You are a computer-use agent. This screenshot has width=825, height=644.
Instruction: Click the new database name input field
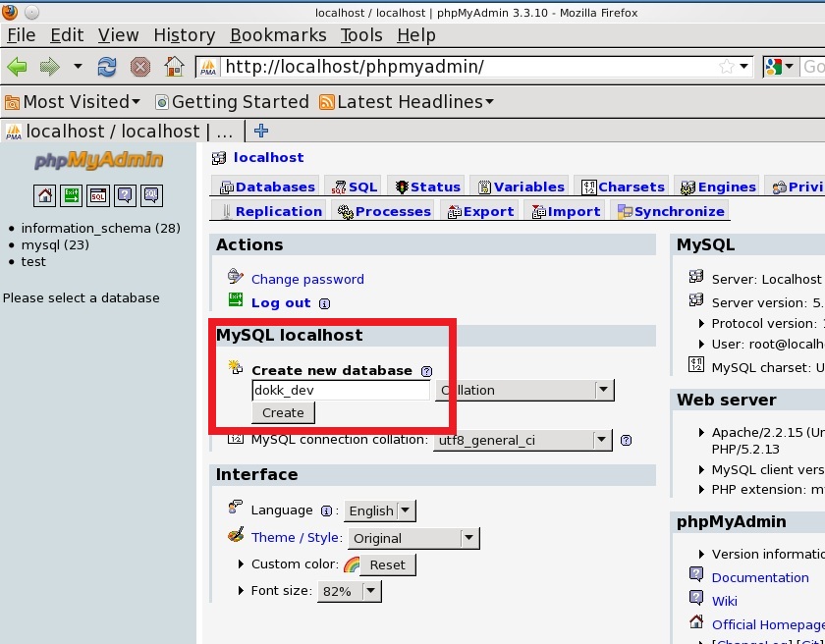pos(340,390)
